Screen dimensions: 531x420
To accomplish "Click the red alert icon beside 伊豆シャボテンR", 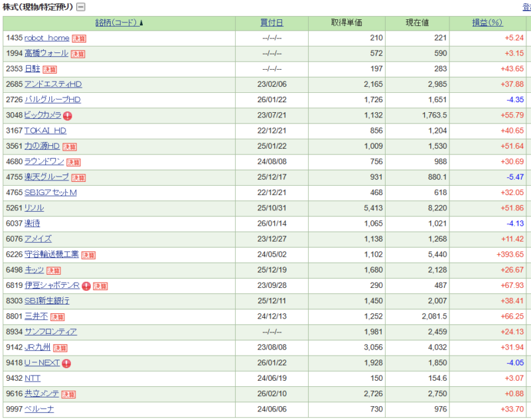I will tap(86, 286).
